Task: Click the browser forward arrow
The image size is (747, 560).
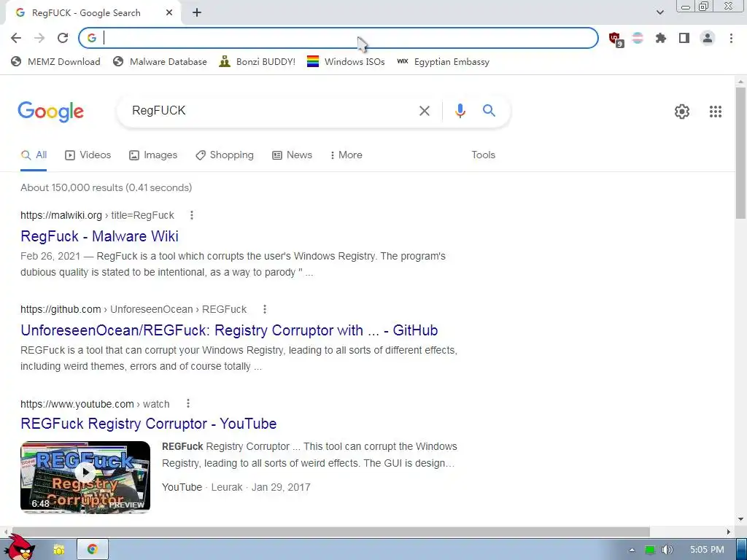Action: point(39,38)
